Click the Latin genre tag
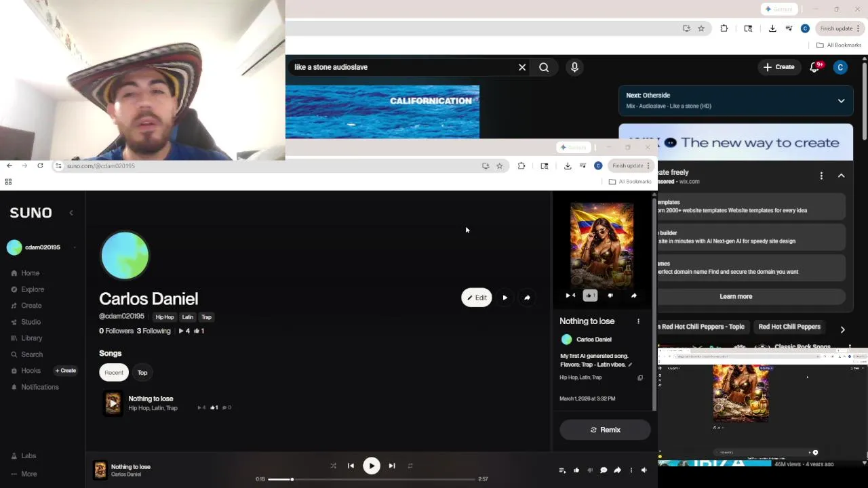The image size is (868, 488). (x=188, y=317)
